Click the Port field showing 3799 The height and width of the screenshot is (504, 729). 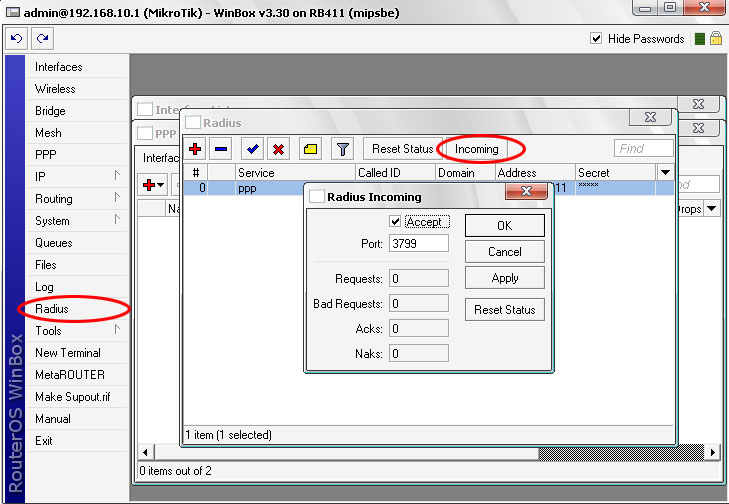(419, 243)
